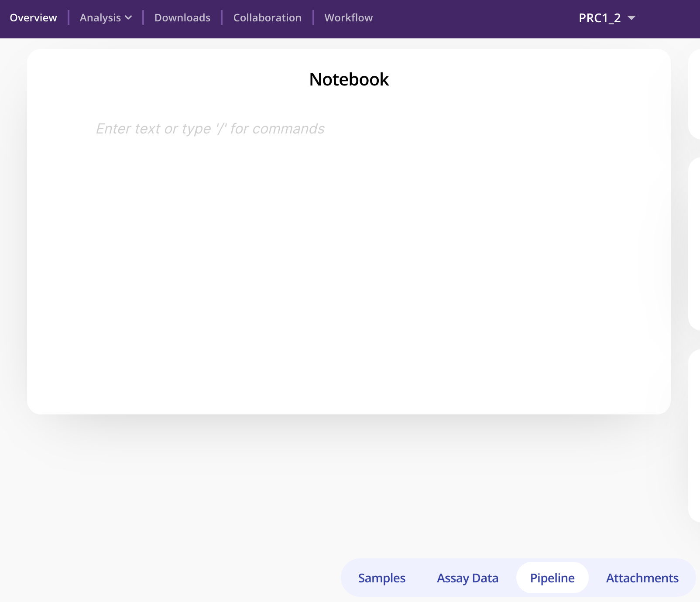Navigate to the Overview section
The width and height of the screenshot is (700, 602).
pos(34,17)
